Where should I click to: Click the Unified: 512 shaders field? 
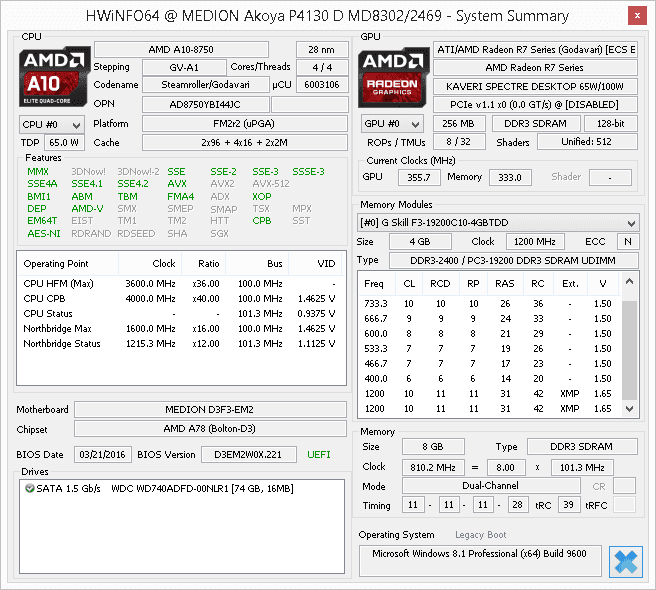tap(587, 142)
